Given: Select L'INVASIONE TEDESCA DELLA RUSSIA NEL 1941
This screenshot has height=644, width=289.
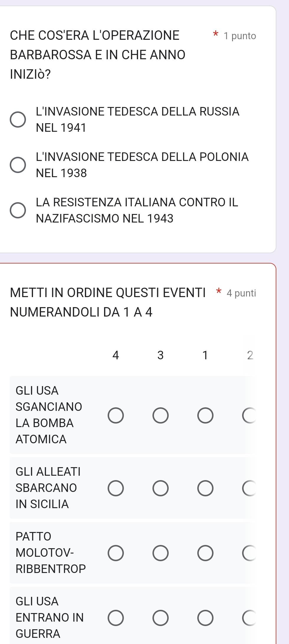Looking at the screenshot, I should pyautogui.click(x=18, y=120).
